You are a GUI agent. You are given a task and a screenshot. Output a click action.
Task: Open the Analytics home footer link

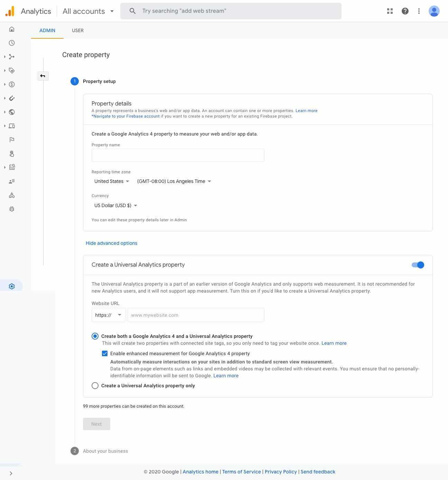coord(200,472)
